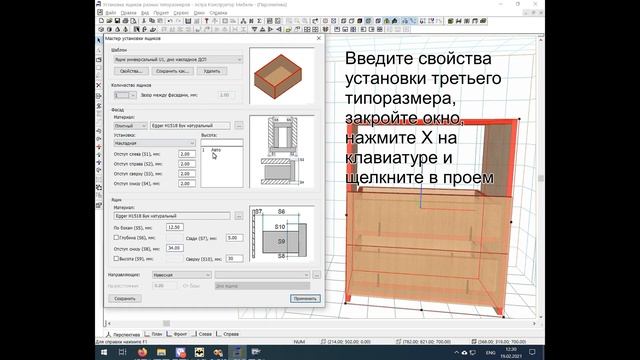Click the Open file toolbar icon
Image resolution: width=640 pixels, height=360 pixels.
point(109,21)
